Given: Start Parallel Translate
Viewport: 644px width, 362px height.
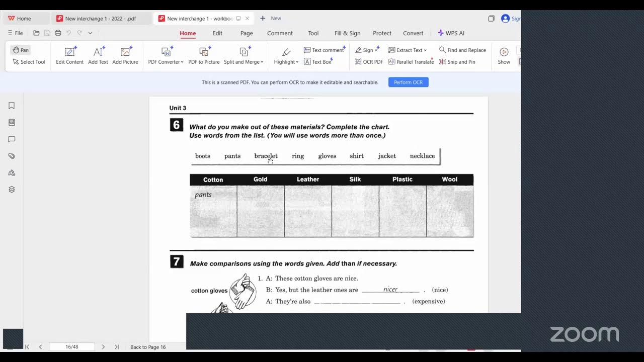Looking at the screenshot, I should pyautogui.click(x=411, y=62).
